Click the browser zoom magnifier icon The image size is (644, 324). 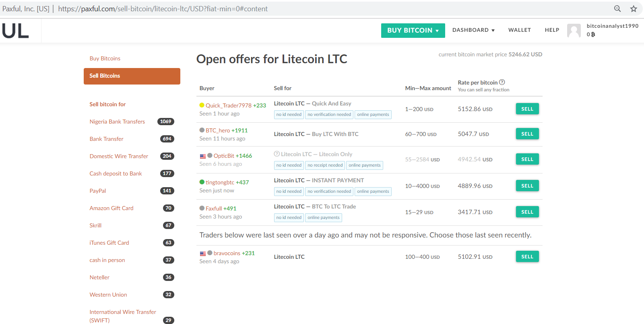tap(617, 8)
